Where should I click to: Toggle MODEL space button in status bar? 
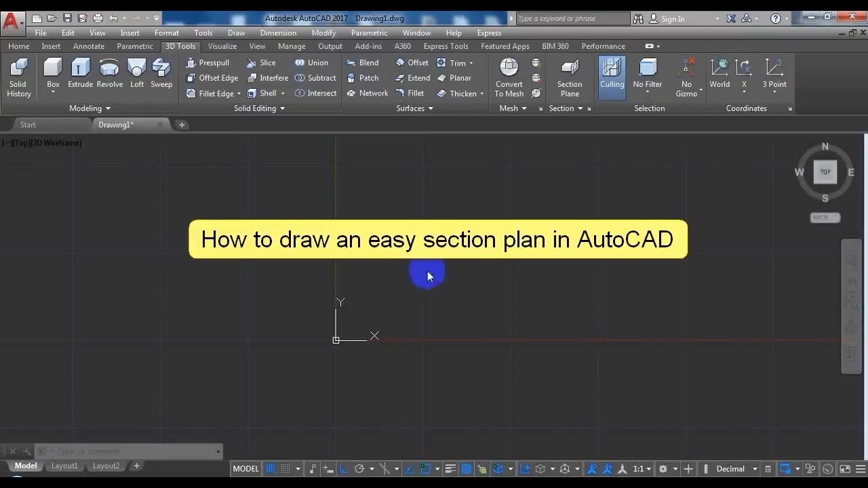[246, 468]
